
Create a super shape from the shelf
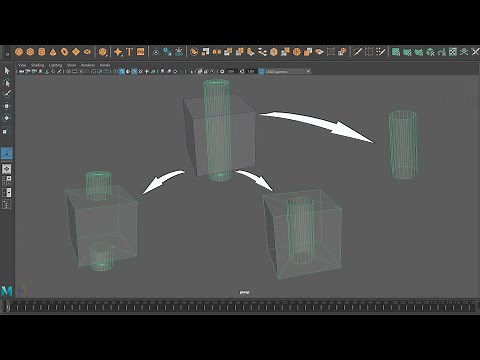[x=118, y=52]
